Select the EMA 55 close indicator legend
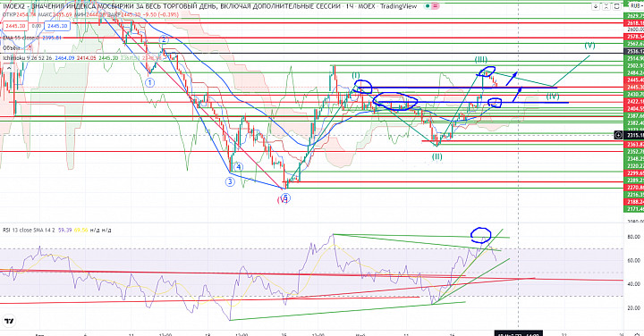The width and height of the screenshot is (644, 336). pyautogui.click(x=21, y=38)
